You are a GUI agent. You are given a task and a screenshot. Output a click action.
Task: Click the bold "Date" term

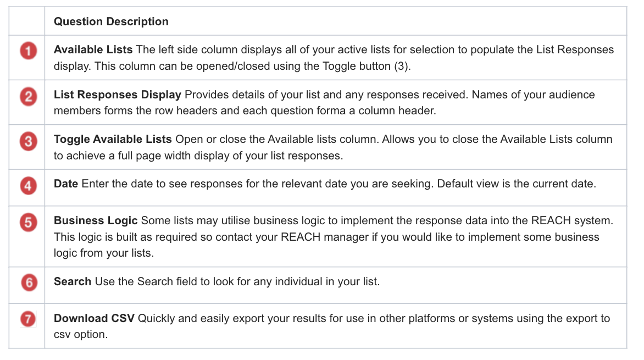point(66,184)
